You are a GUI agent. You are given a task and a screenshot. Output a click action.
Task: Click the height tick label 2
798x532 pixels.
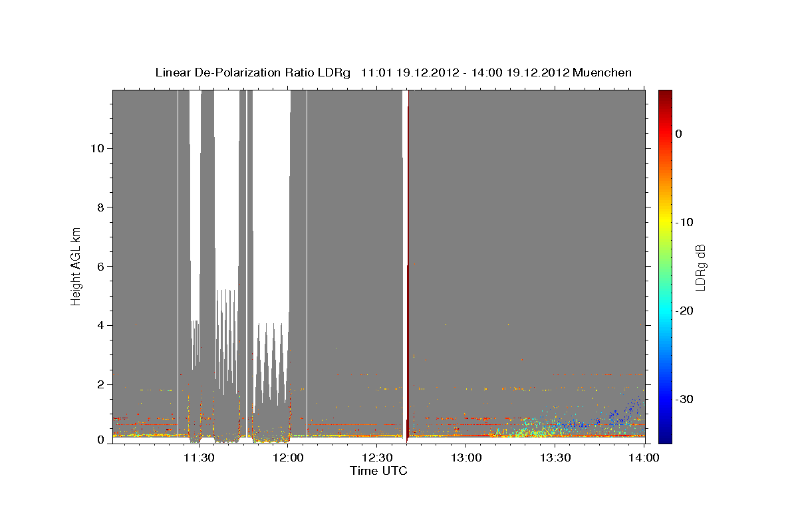[100, 385]
